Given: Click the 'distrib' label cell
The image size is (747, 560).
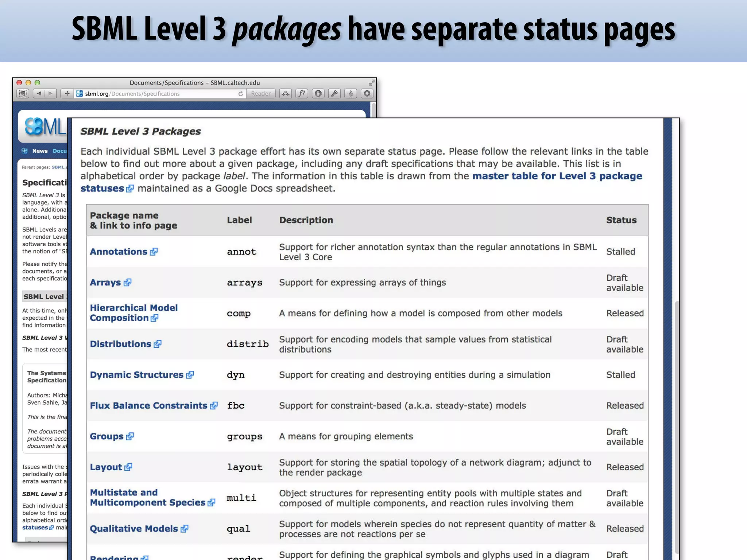Looking at the screenshot, I should [x=248, y=344].
